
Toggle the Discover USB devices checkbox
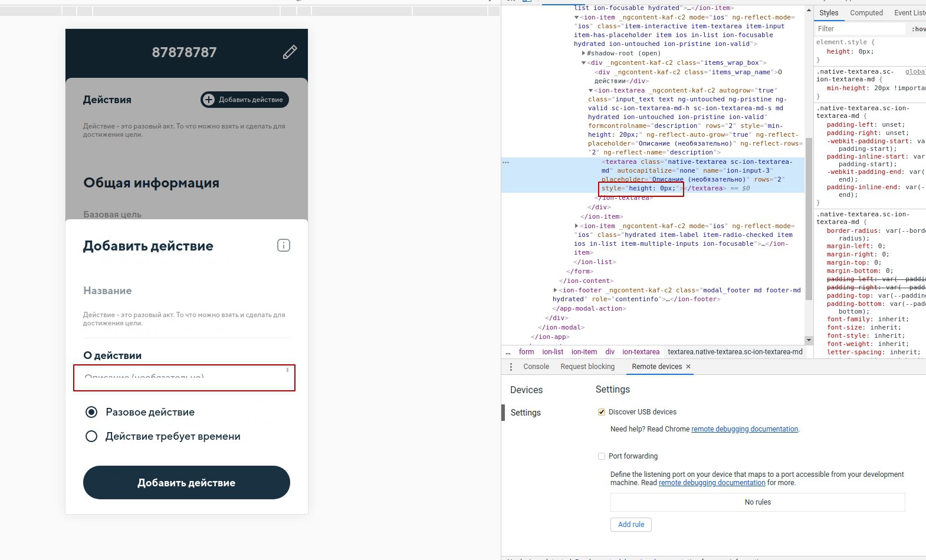(x=602, y=412)
